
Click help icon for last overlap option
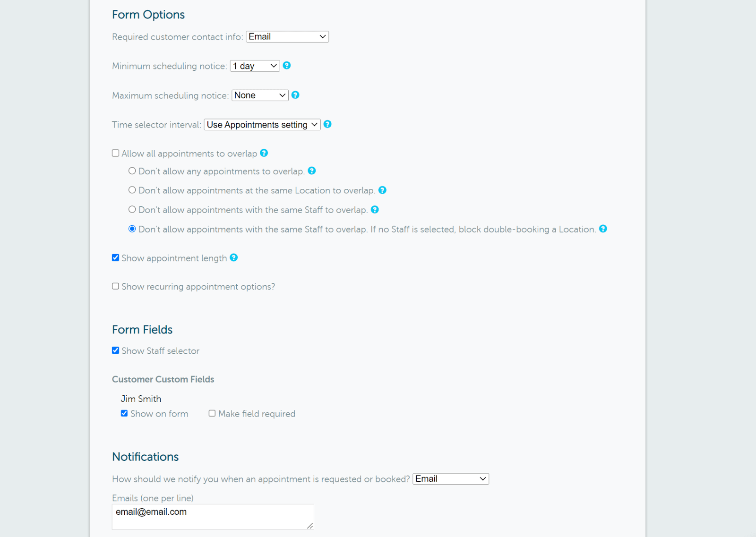point(603,229)
